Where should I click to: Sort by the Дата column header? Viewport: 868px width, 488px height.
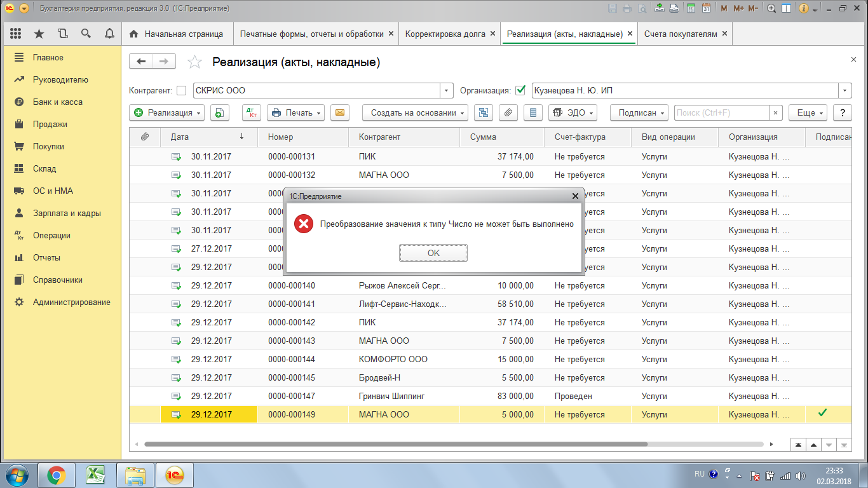tap(209, 137)
